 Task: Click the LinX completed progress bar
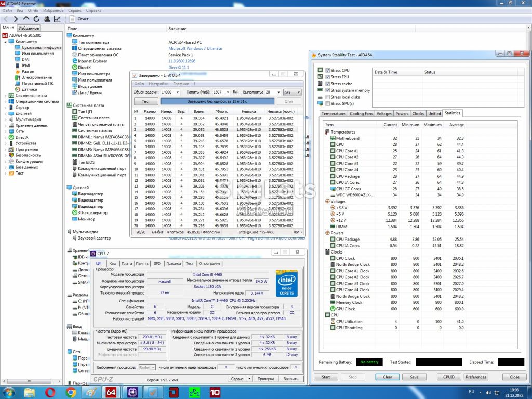tap(217, 101)
